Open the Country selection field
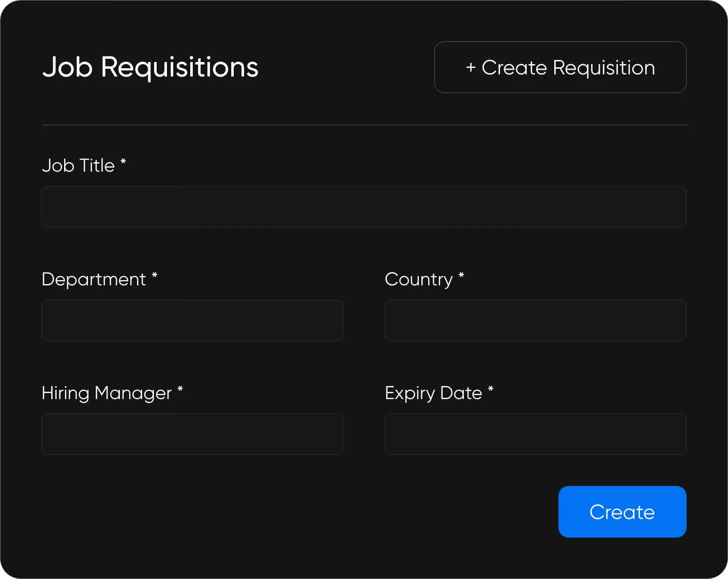Screen dimensions: 728x579 click(x=535, y=321)
